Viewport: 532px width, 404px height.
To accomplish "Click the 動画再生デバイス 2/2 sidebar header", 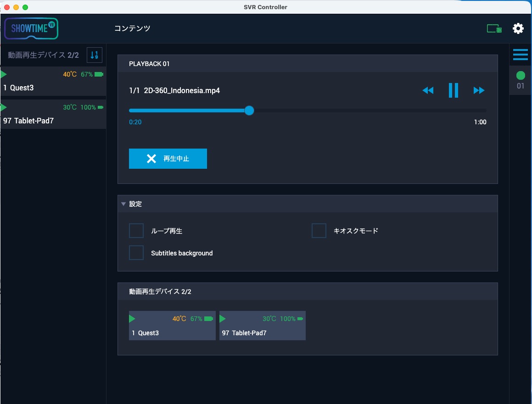I will pyautogui.click(x=44, y=55).
